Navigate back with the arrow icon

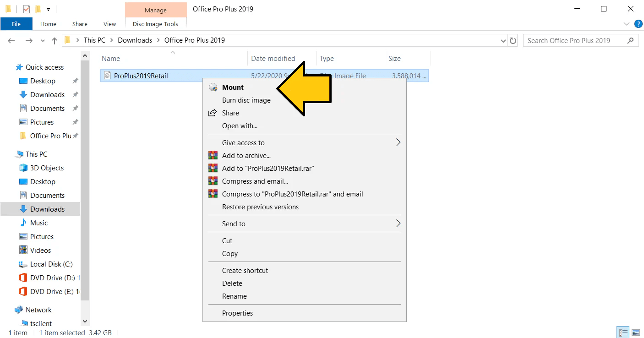tap(11, 40)
